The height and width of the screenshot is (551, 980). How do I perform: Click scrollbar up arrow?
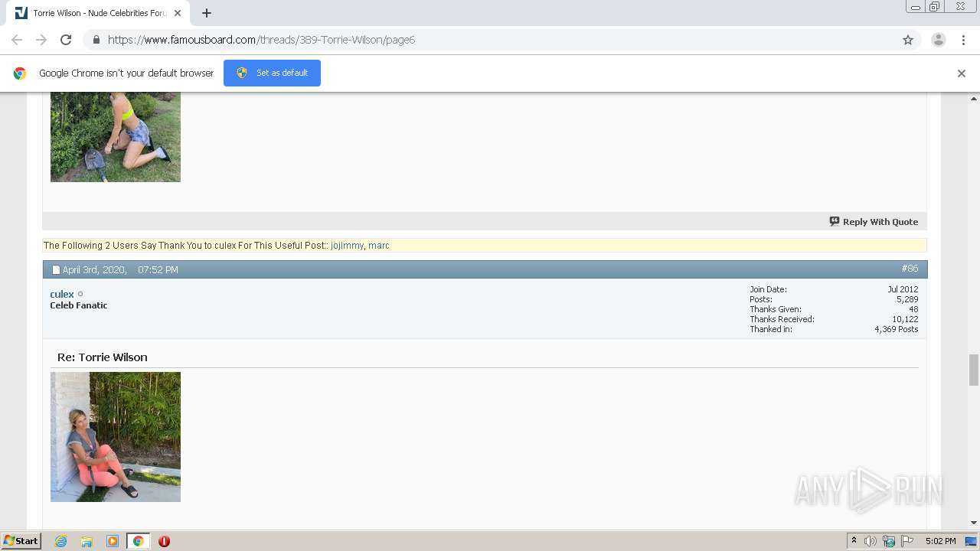click(x=974, y=99)
